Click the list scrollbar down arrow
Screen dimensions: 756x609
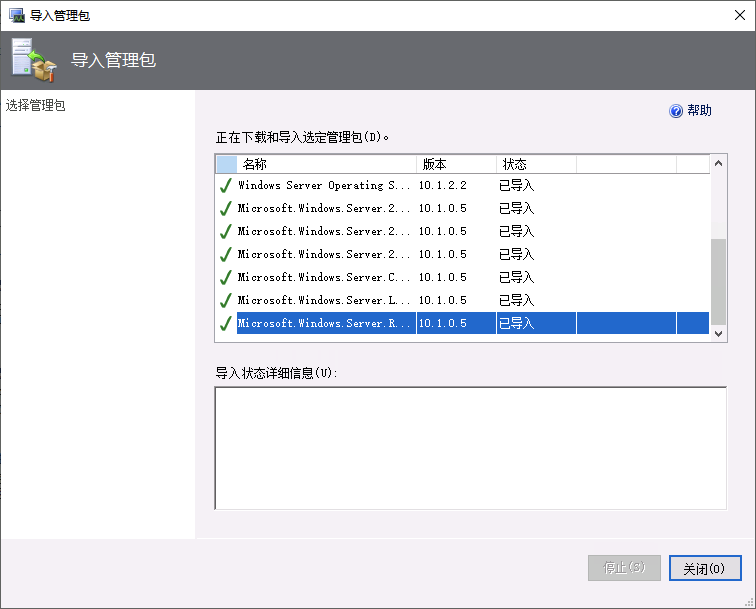click(718, 334)
